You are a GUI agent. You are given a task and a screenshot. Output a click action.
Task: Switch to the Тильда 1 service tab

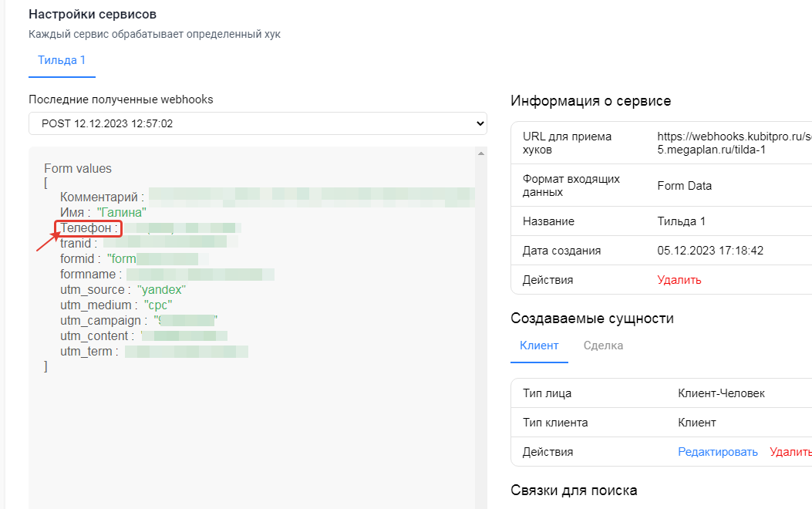point(62,60)
